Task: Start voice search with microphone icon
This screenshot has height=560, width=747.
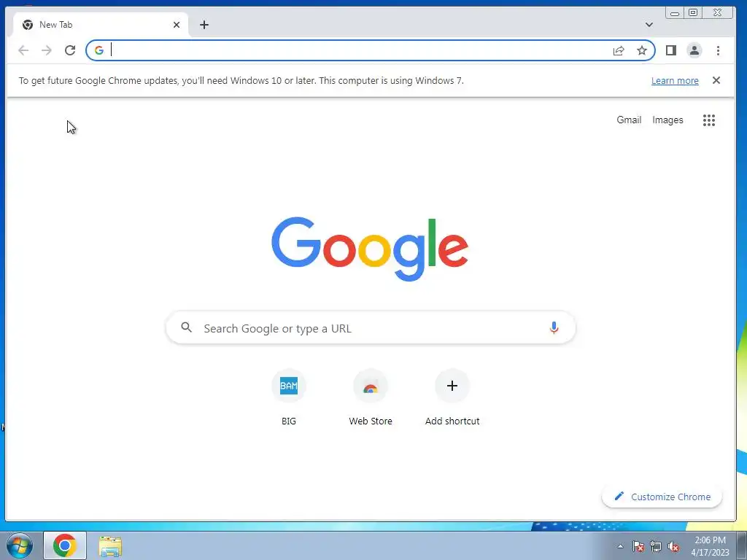Action: [554, 327]
